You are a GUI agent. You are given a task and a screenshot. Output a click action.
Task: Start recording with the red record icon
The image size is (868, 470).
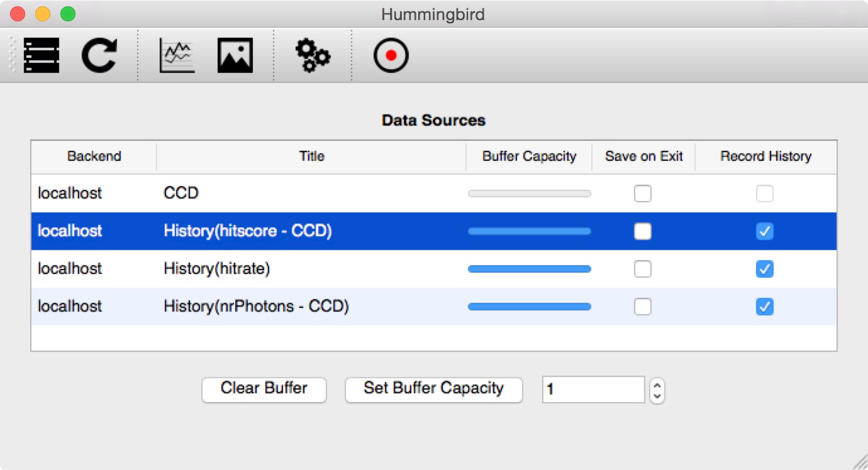pyautogui.click(x=391, y=55)
